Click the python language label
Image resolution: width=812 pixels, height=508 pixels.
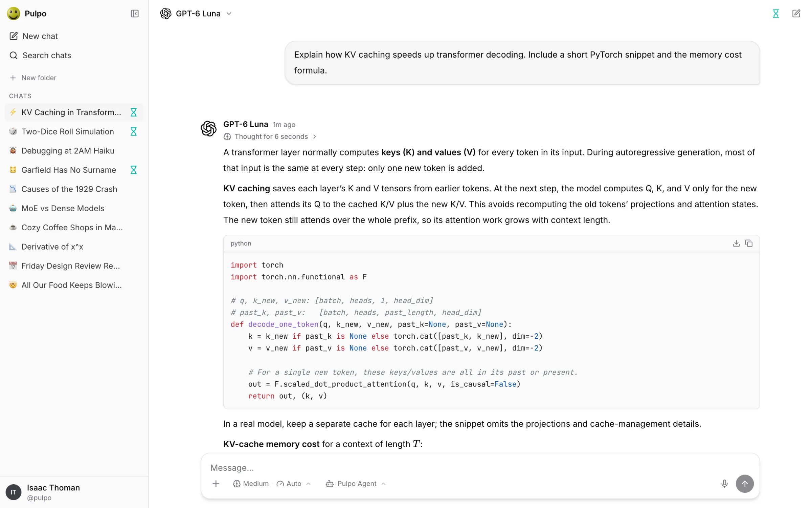tap(241, 244)
